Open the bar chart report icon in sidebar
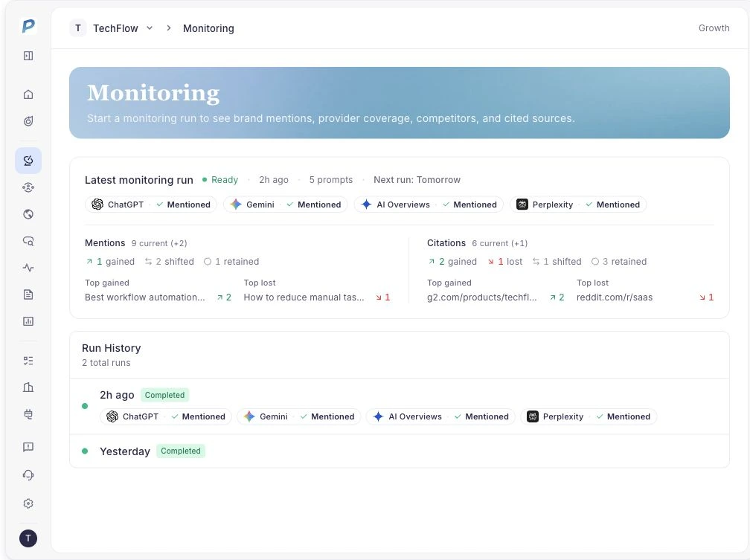The width and height of the screenshot is (750, 560). 28,321
